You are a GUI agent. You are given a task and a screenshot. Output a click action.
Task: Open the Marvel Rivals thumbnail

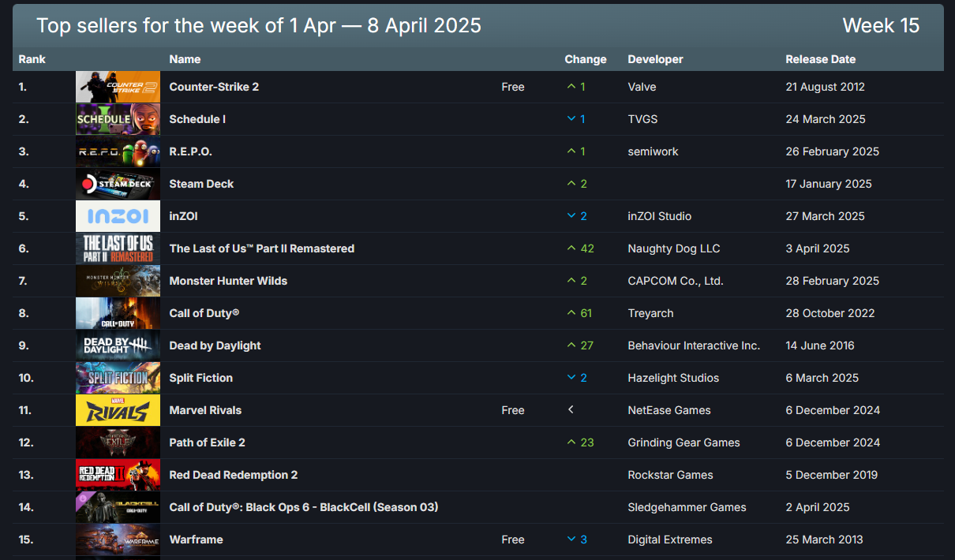[x=118, y=410]
